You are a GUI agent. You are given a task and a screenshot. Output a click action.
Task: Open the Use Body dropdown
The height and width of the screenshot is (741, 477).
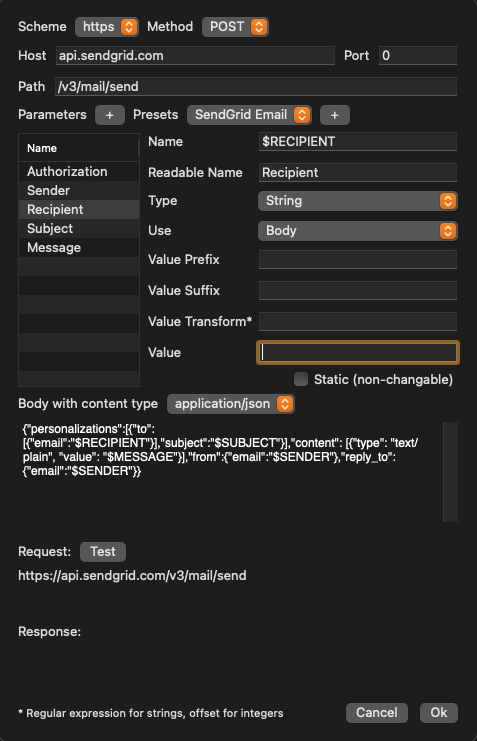pyautogui.click(x=358, y=231)
